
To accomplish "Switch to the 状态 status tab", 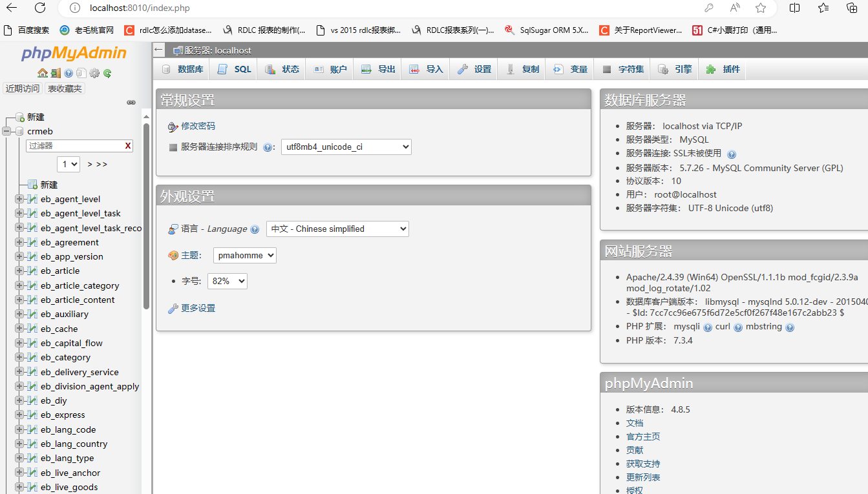I will pyautogui.click(x=282, y=69).
